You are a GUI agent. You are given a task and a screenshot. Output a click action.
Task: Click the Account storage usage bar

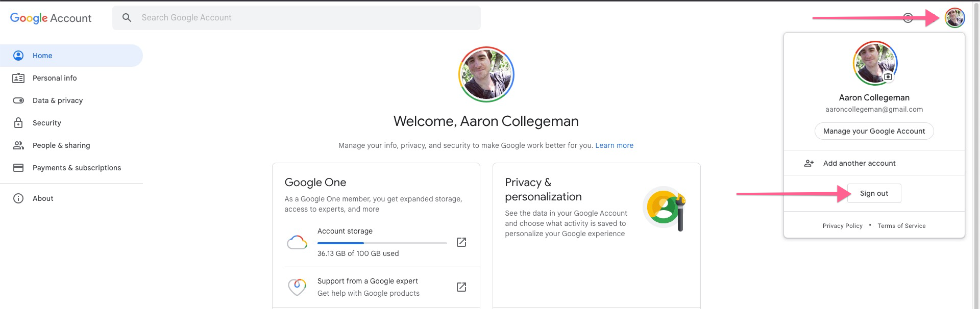[x=382, y=243]
